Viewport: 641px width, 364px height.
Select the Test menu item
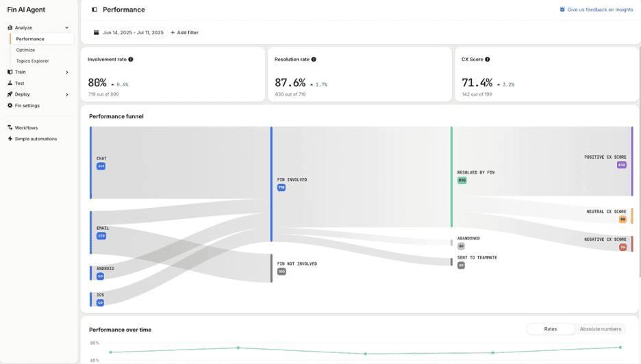[19, 83]
